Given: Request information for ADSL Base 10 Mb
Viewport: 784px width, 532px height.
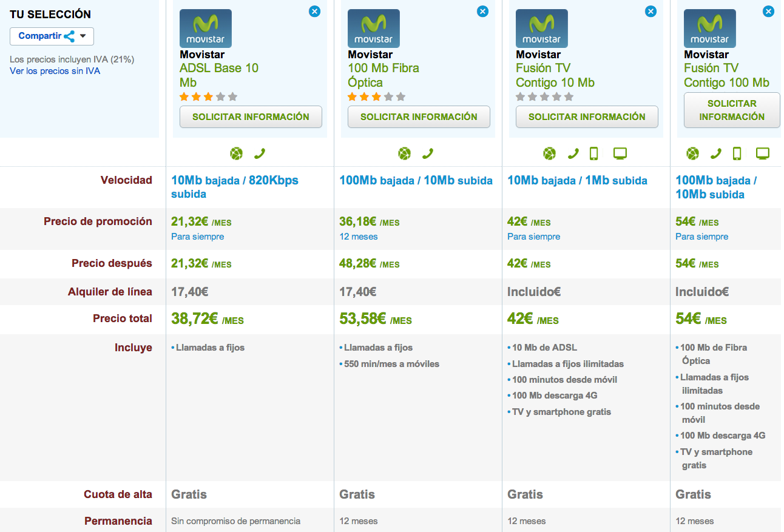Looking at the screenshot, I should coord(251,116).
